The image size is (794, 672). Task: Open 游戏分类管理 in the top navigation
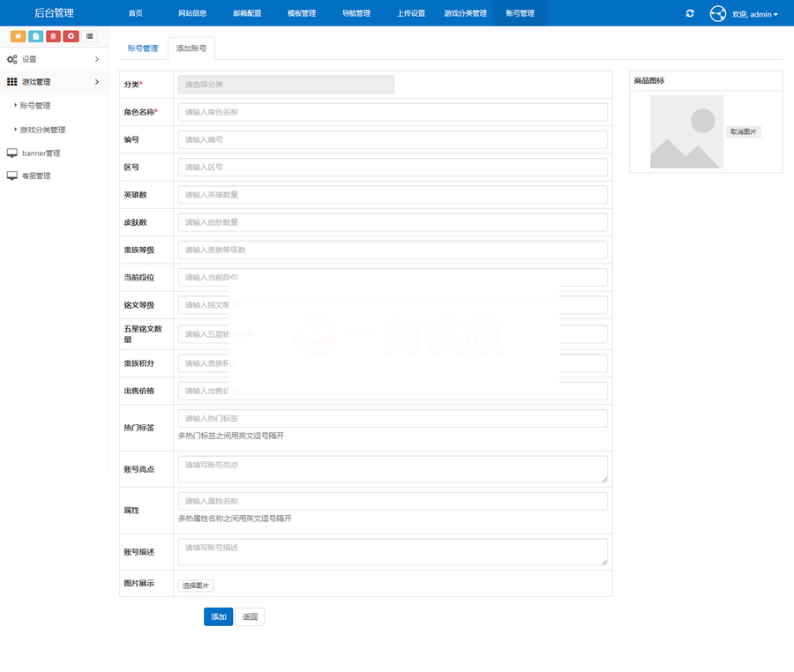pos(465,13)
